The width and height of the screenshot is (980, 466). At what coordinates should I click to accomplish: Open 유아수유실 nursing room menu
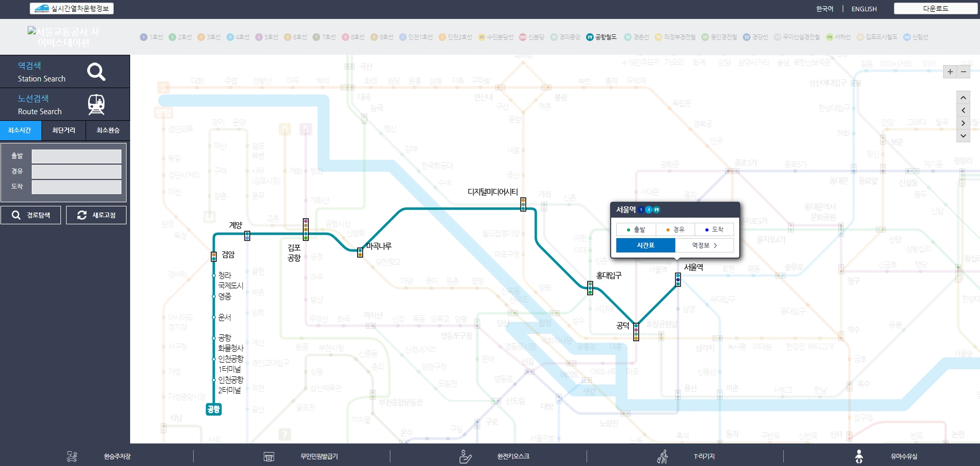[886, 456]
